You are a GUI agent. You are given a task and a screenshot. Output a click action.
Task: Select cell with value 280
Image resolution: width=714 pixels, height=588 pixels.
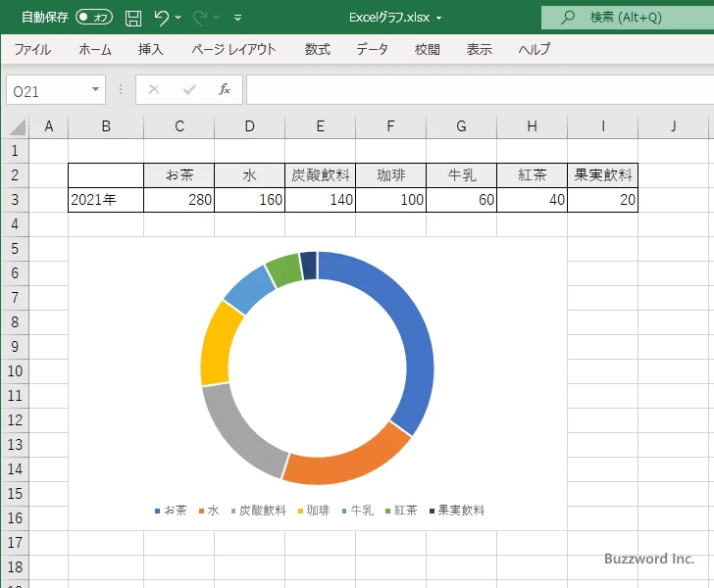point(178,199)
